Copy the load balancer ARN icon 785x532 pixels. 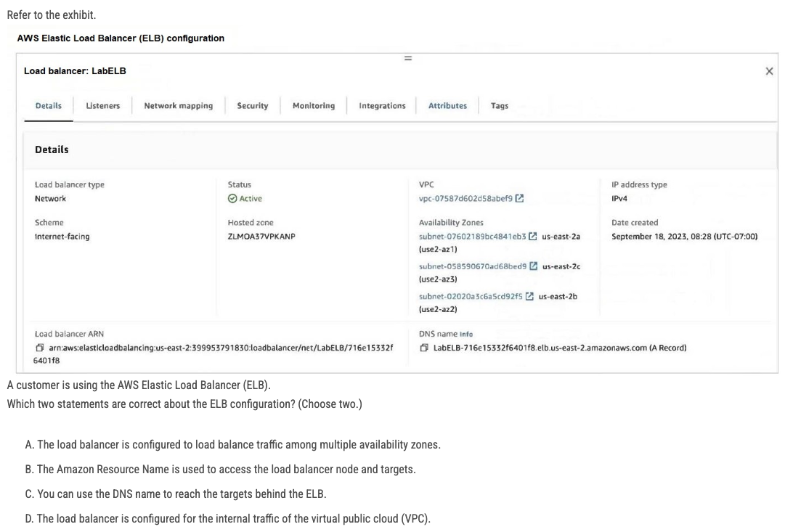39,348
